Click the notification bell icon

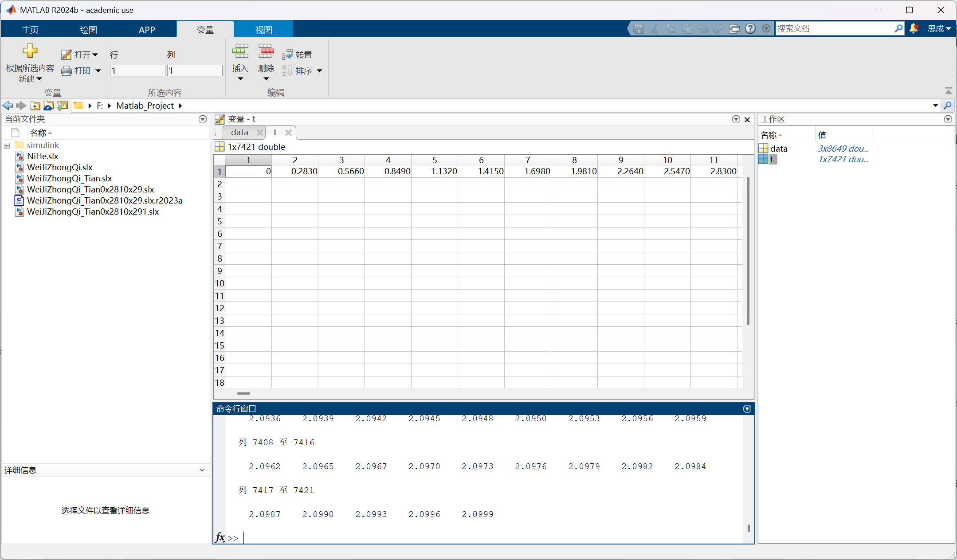tap(914, 29)
